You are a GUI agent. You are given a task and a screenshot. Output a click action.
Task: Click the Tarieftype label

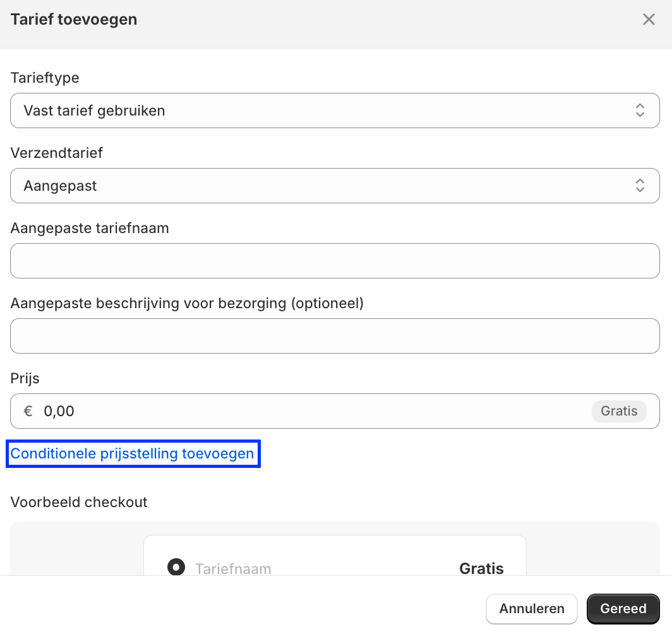point(45,78)
